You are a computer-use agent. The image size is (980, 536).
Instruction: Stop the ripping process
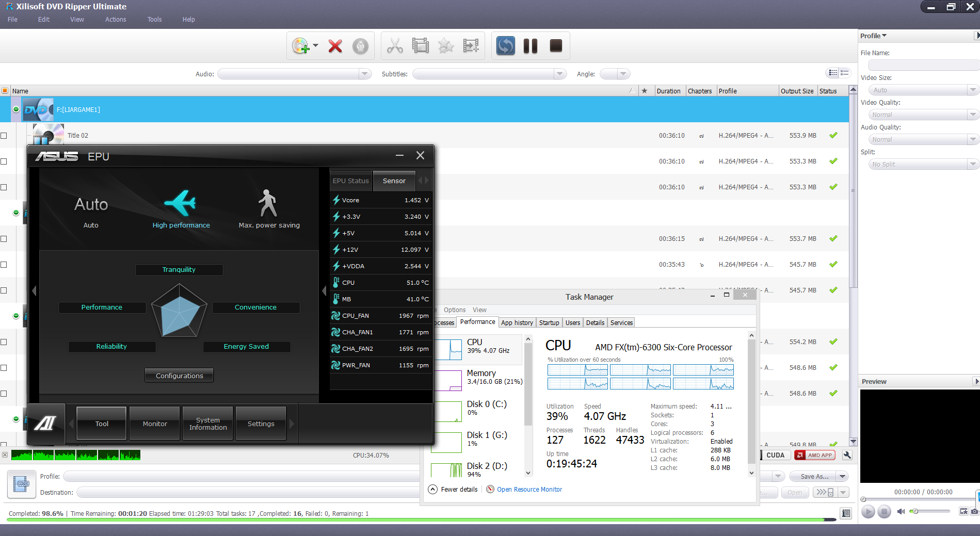tap(556, 46)
